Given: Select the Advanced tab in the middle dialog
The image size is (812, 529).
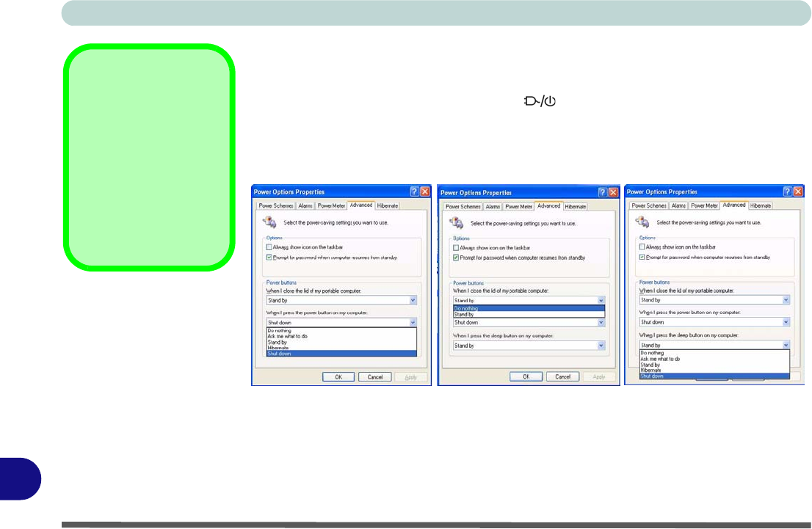Looking at the screenshot, I should coord(548,205).
